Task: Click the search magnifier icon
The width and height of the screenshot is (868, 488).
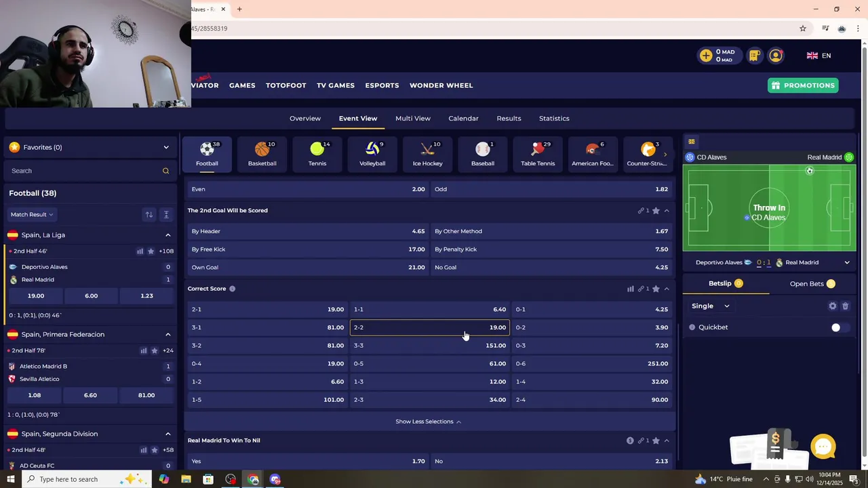Action: point(165,171)
